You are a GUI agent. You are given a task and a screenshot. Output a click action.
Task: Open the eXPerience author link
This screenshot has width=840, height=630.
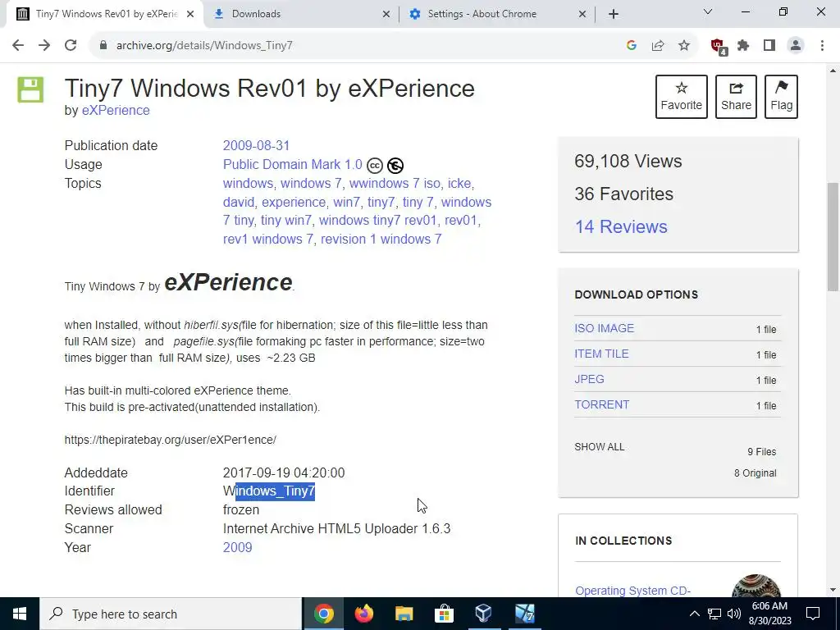(x=116, y=111)
